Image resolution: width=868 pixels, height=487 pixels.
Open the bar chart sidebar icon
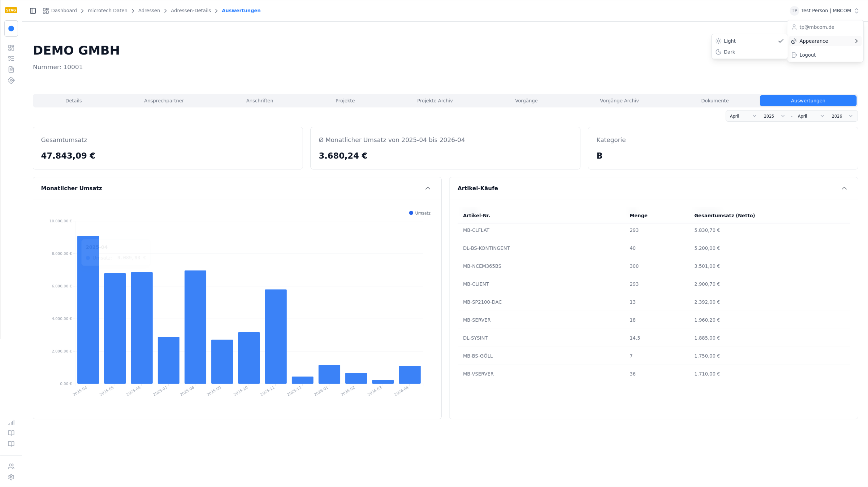point(11,422)
